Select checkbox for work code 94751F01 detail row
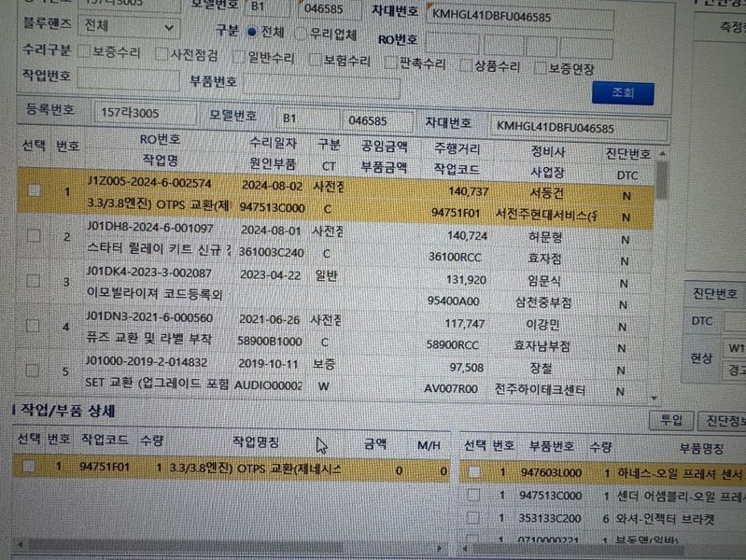The image size is (746, 560). click(29, 466)
